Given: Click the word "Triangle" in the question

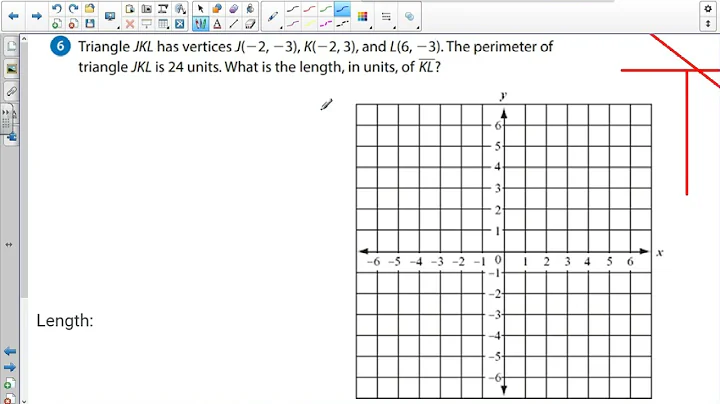Looking at the screenshot, I should pyautogui.click(x=104, y=47).
